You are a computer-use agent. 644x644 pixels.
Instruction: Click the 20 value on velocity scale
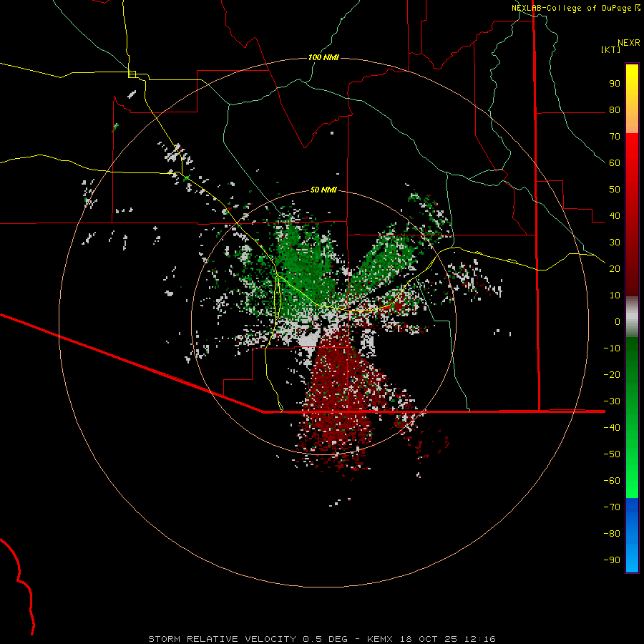coord(615,269)
